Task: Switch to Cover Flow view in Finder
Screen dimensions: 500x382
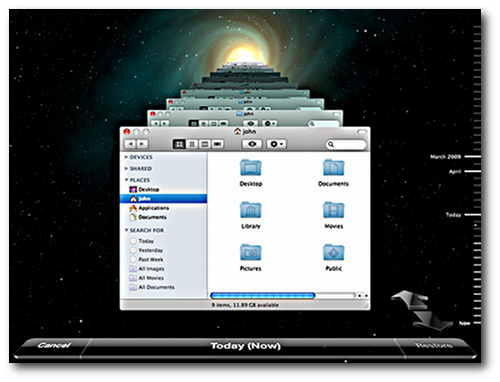Action: [x=217, y=144]
